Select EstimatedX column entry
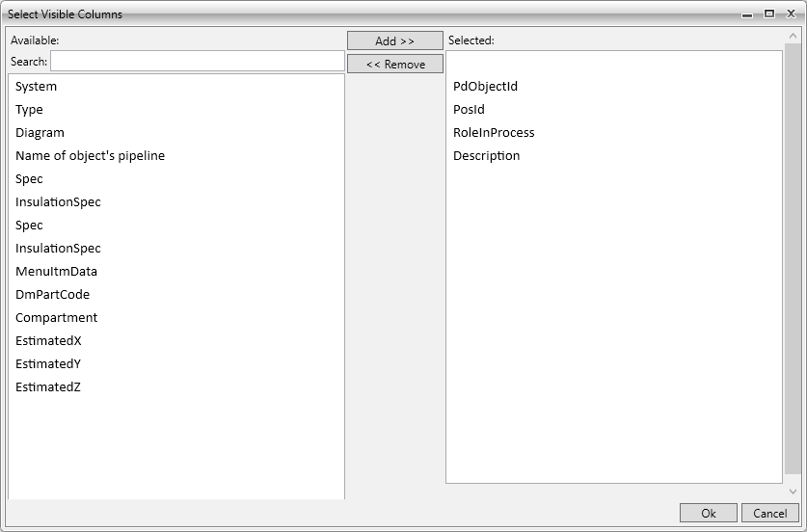Screen dimensions: 807x532 click(48, 341)
